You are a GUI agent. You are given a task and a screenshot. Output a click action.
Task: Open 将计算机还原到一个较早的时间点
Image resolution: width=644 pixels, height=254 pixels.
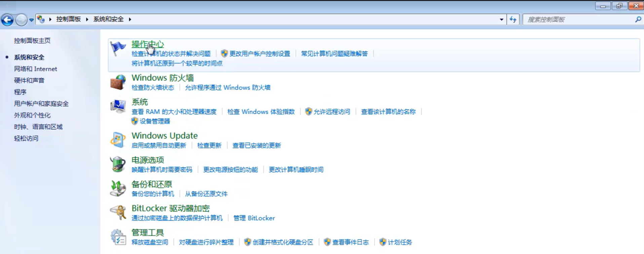click(177, 63)
